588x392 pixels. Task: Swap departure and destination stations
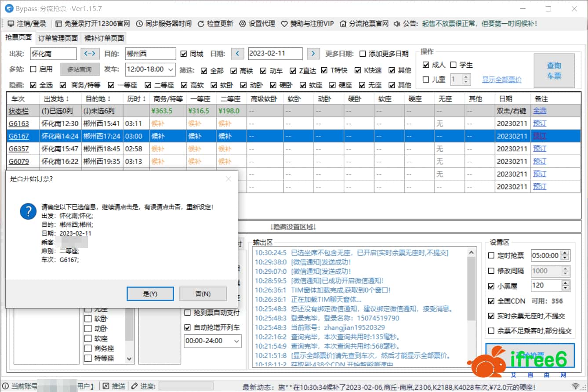click(90, 54)
